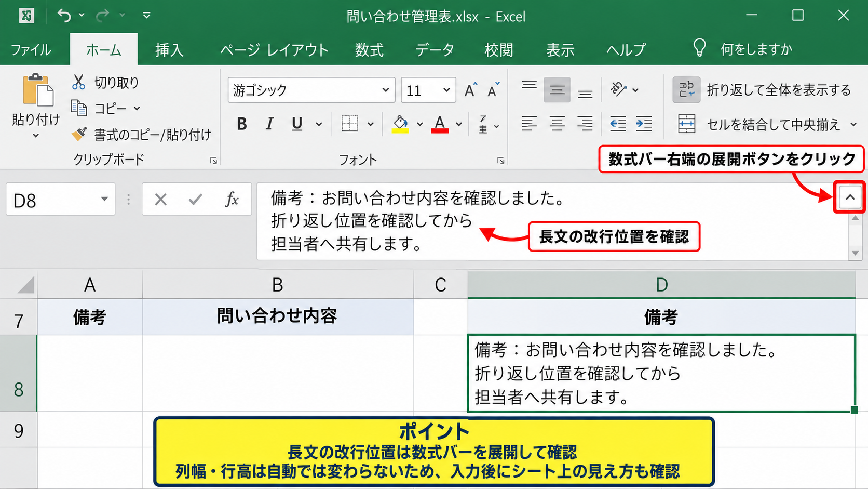
Task: Click the text orientation icon
Action: [618, 89]
